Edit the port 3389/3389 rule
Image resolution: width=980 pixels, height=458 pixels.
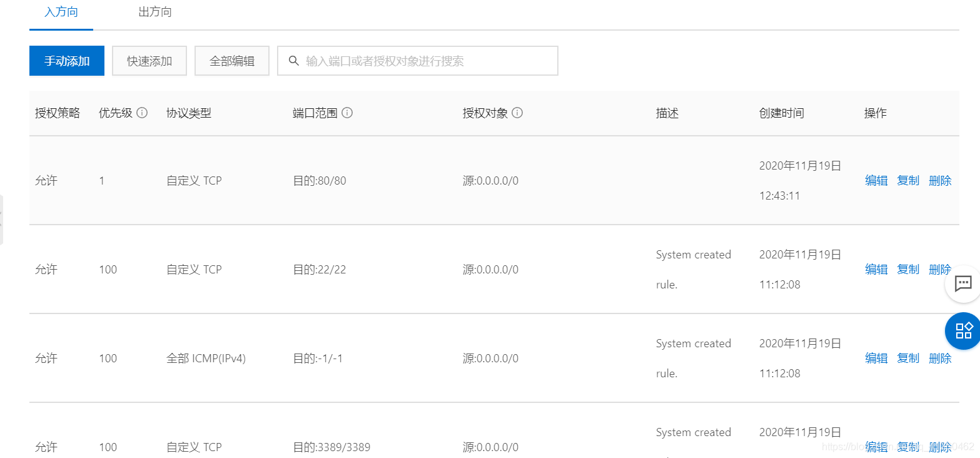[876, 447]
